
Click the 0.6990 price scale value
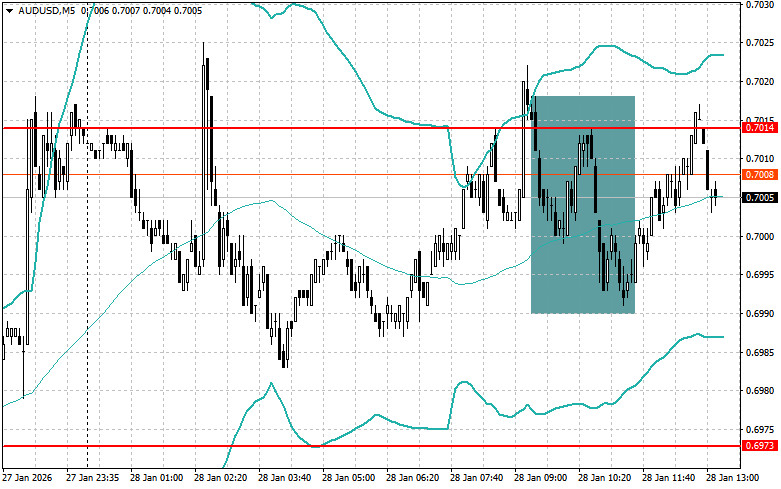click(760, 314)
